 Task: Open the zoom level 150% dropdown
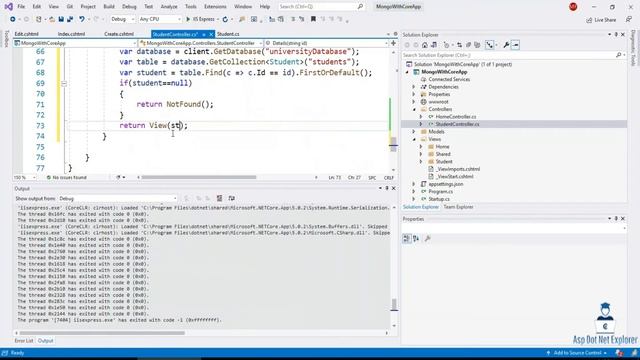pyautogui.click(x=25, y=178)
